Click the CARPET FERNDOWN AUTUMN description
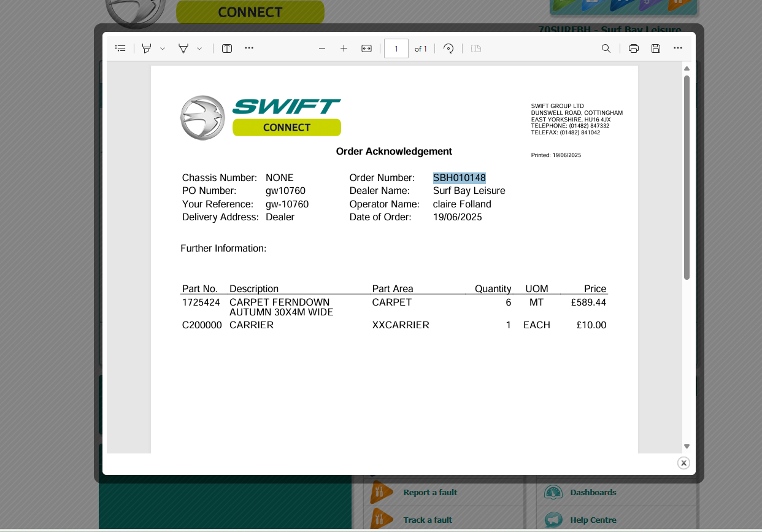 [x=281, y=307]
